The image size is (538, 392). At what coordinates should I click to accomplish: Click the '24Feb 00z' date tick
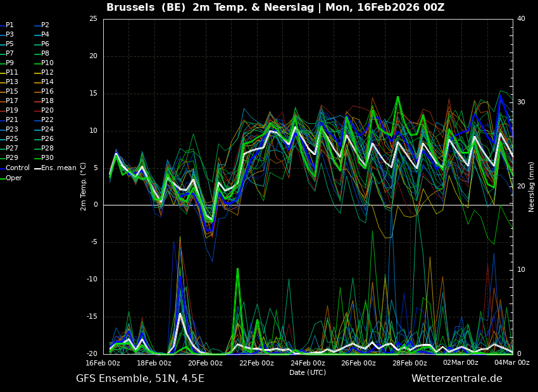[x=308, y=362]
